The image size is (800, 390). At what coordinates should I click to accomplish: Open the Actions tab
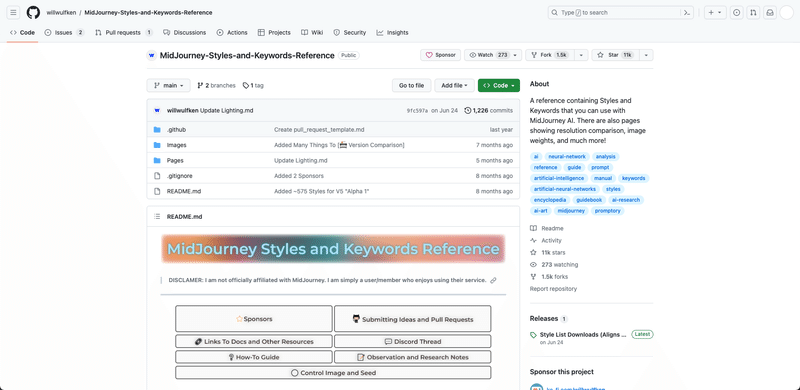232,32
